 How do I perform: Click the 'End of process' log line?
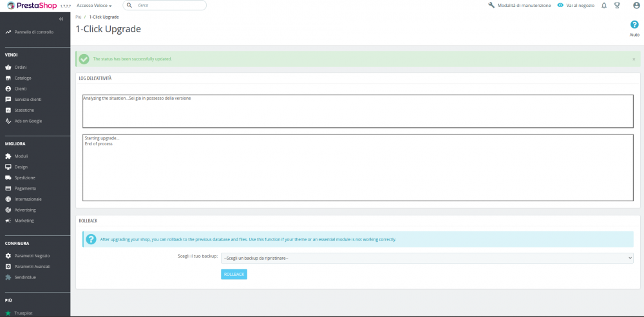click(99, 144)
